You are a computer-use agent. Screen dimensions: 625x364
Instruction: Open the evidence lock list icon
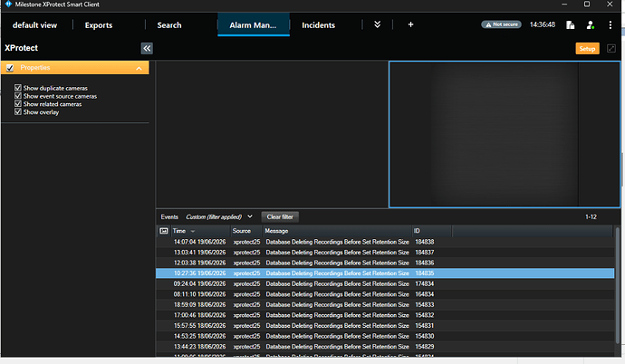571,25
